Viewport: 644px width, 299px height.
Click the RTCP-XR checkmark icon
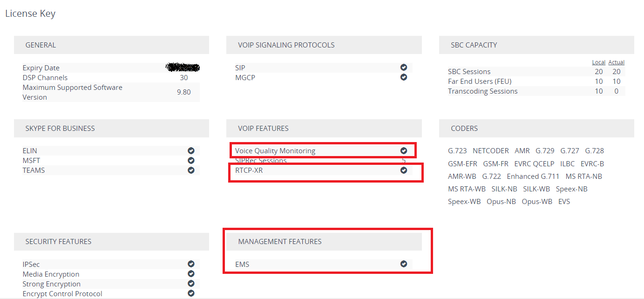(404, 170)
